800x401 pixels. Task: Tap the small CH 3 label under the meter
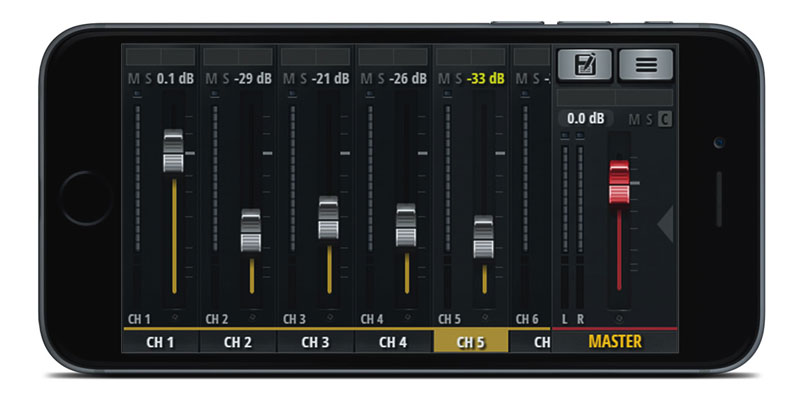[x=294, y=319]
